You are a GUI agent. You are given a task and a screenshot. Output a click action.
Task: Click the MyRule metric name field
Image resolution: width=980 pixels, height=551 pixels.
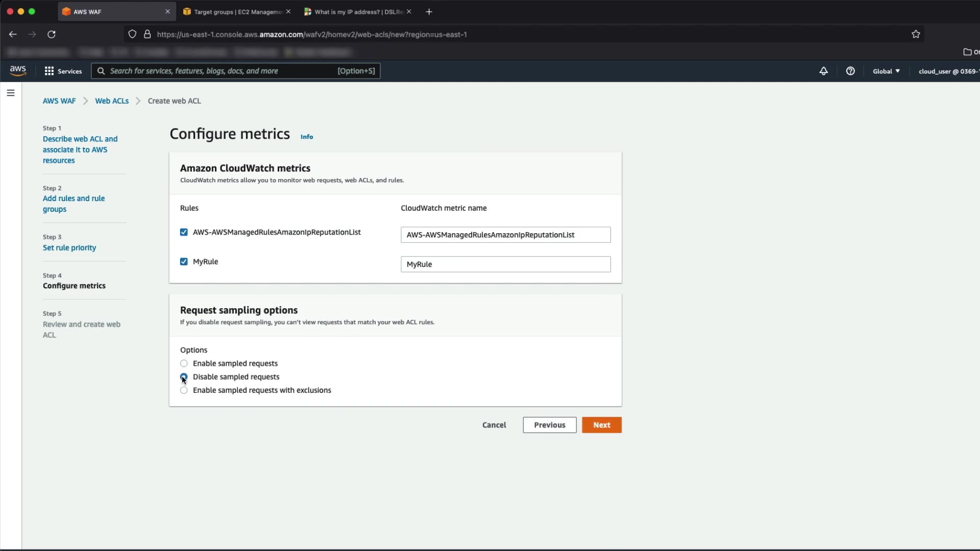(x=505, y=264)
